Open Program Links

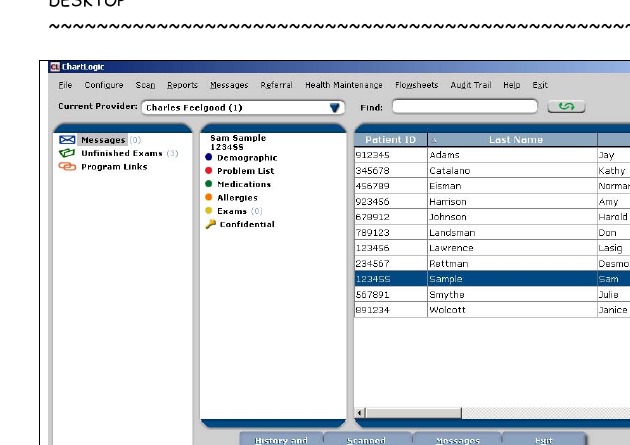click(x=114, y=167)
